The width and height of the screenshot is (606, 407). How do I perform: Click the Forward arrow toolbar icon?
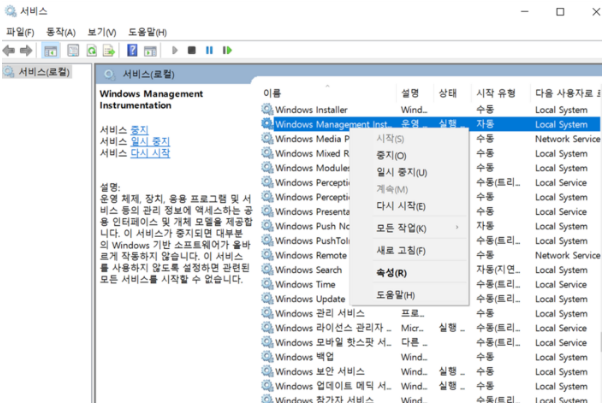(26, 50)
